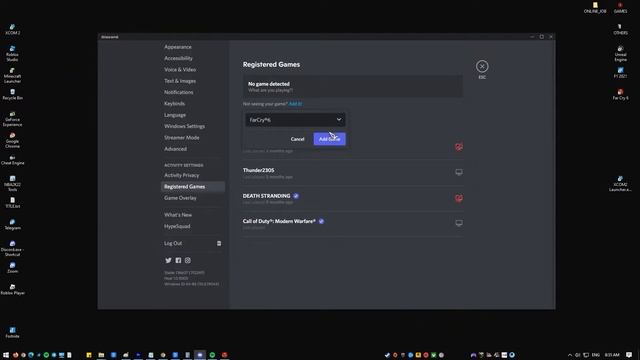Open Telegram desktop icon
The image size is (640, 360).
click(x=12, y=224)
